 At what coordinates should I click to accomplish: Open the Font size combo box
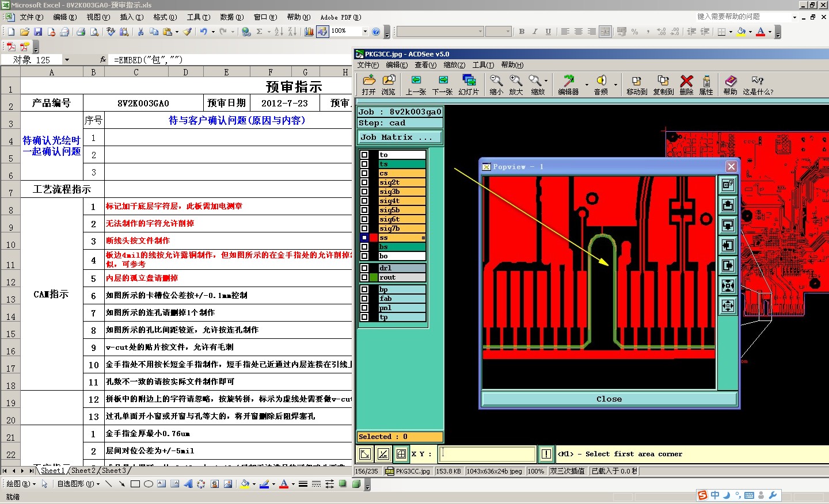[x=498, y=32]
